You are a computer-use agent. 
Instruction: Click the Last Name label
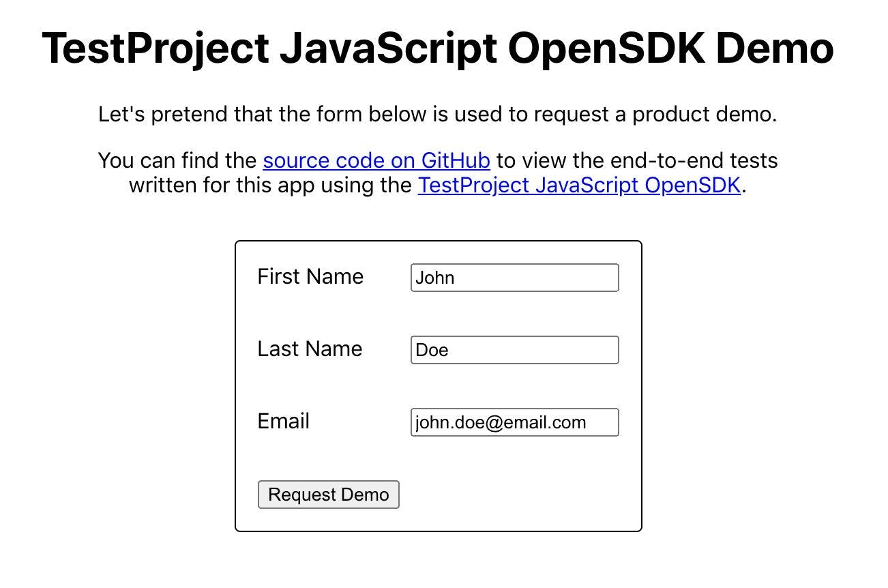point(310,349)
